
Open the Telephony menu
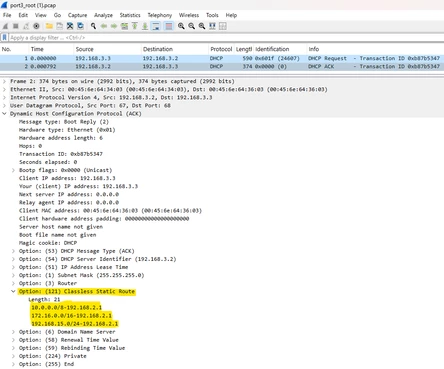coord(160,15)
